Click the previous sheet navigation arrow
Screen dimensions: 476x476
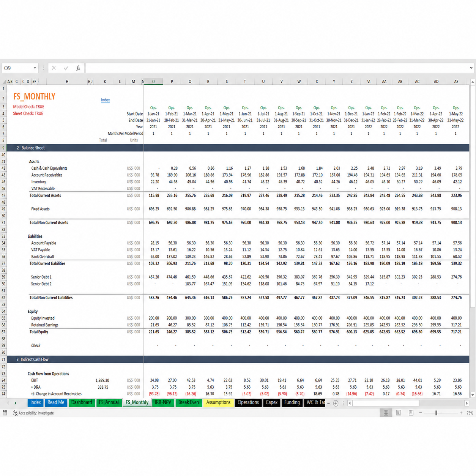[8, 403]
